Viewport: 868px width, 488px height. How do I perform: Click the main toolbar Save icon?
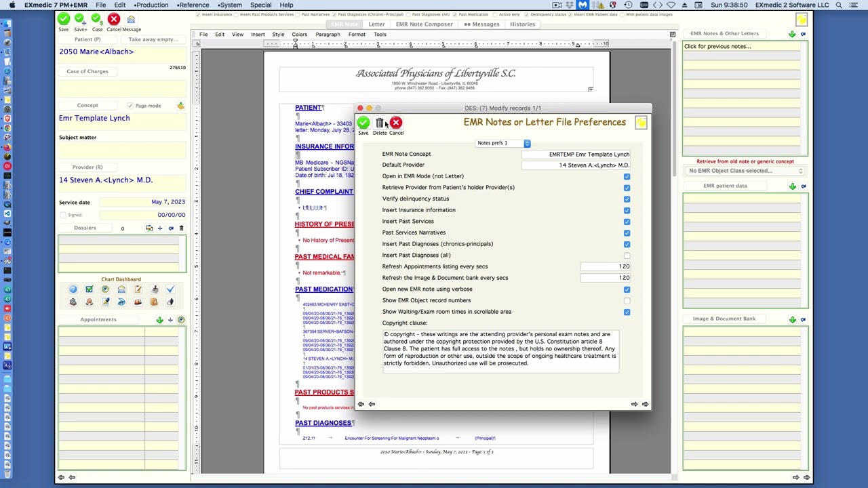click(63, 19)
